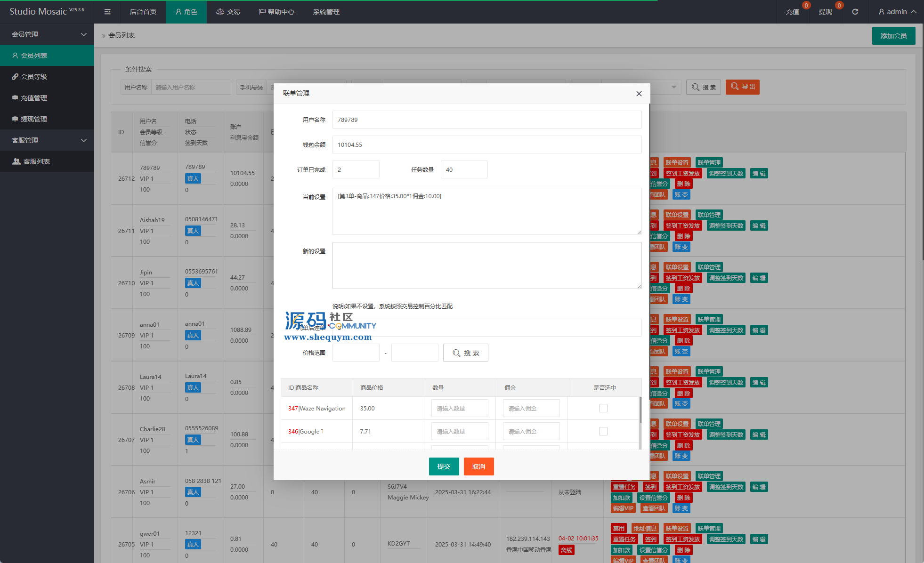Open the 帮助中心 top menu
Viewport: 924px width, 563px height.
277,12
